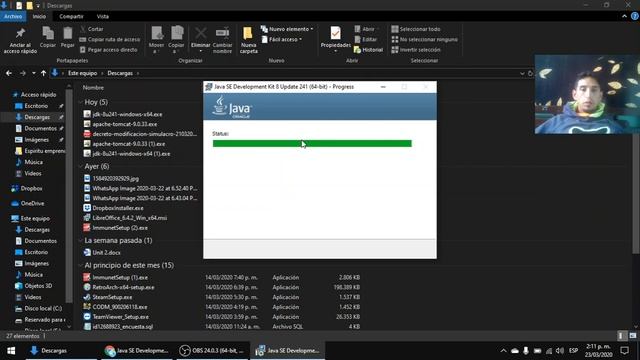
Task: Open address bar history dropdown
Action: [522, 73]
